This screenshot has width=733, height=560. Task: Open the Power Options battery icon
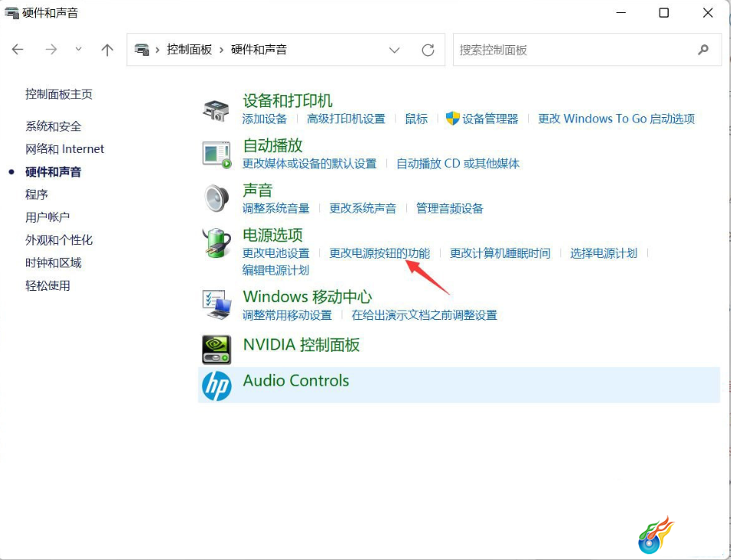coord(217,243)
